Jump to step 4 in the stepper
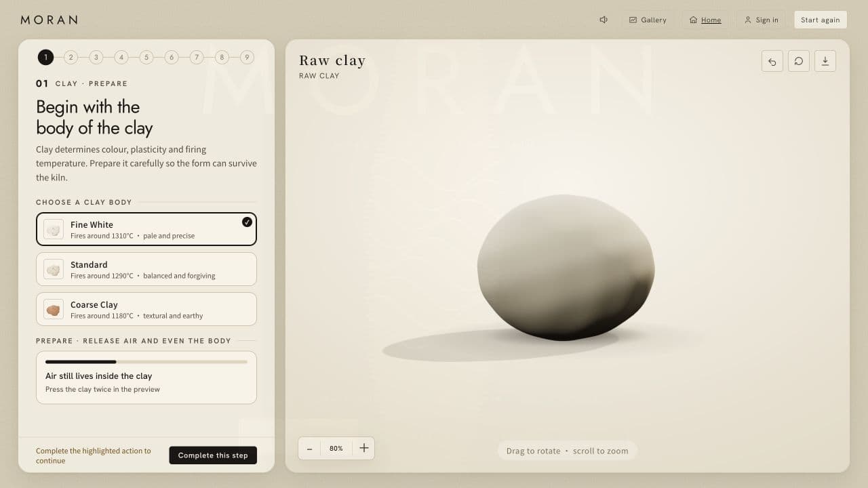Viewport: 868px width, 488px height. [x=121, y=58]
